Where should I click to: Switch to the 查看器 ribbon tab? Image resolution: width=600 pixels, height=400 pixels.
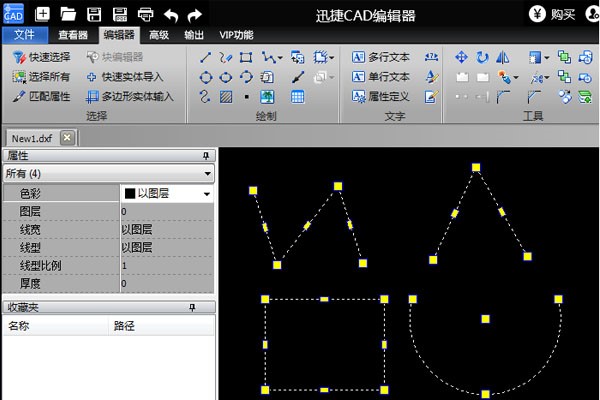[x=73, y=34]
